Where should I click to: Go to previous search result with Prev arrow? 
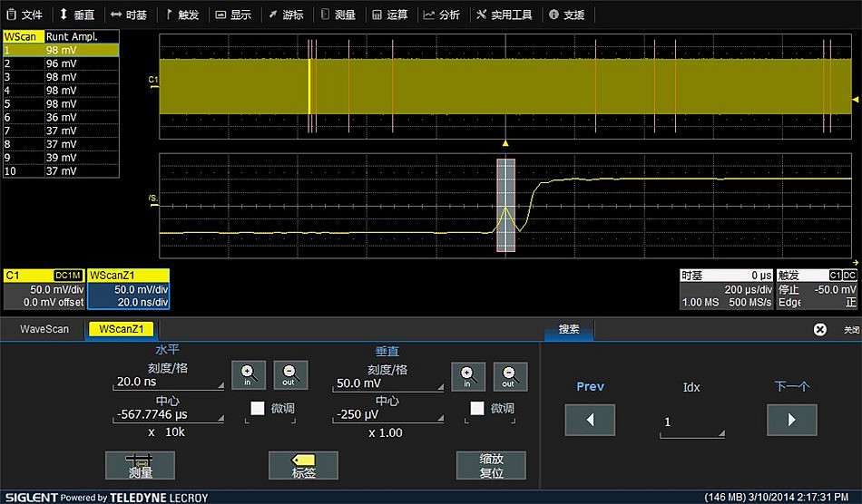coord(590,420)
